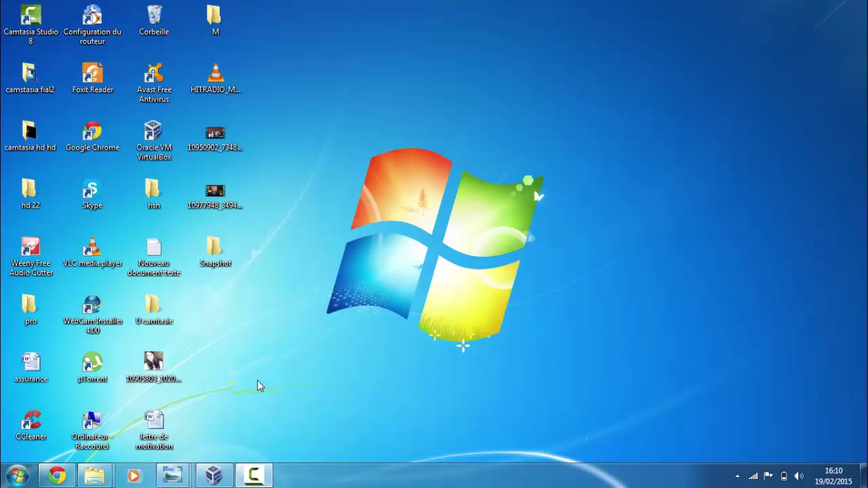Open picture viewer taskbar button

[x=174, y=476]
